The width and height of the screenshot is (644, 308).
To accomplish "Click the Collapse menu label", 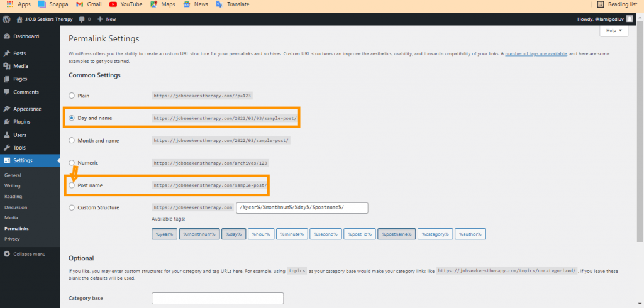I will point(29,254).
